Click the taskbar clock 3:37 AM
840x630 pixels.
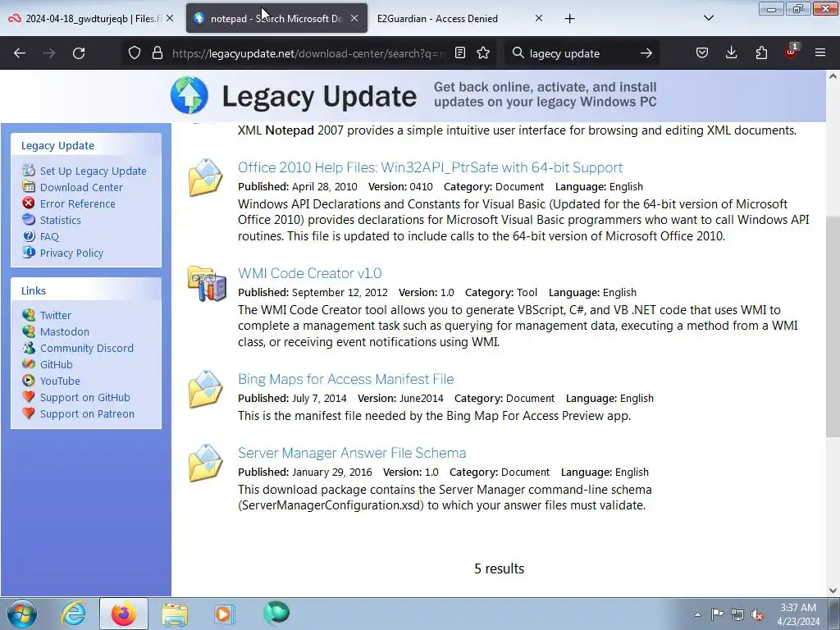pos(798,614)
